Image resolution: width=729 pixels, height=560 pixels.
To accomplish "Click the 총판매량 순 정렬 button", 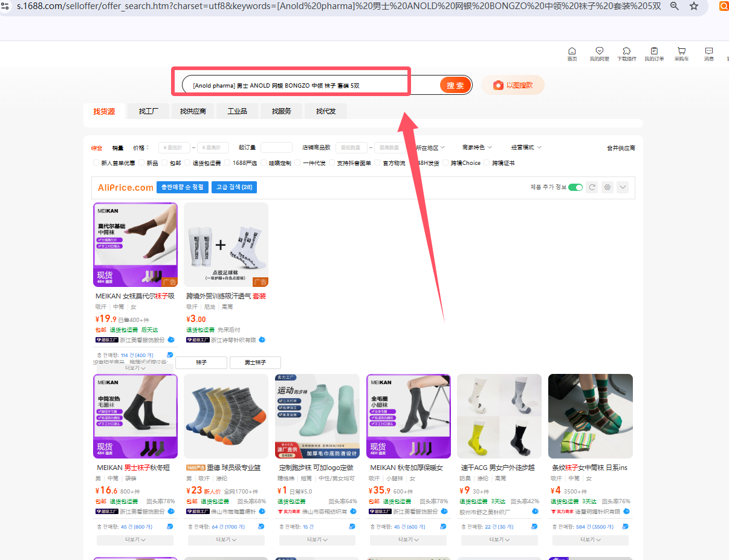I will pos(183,187).
